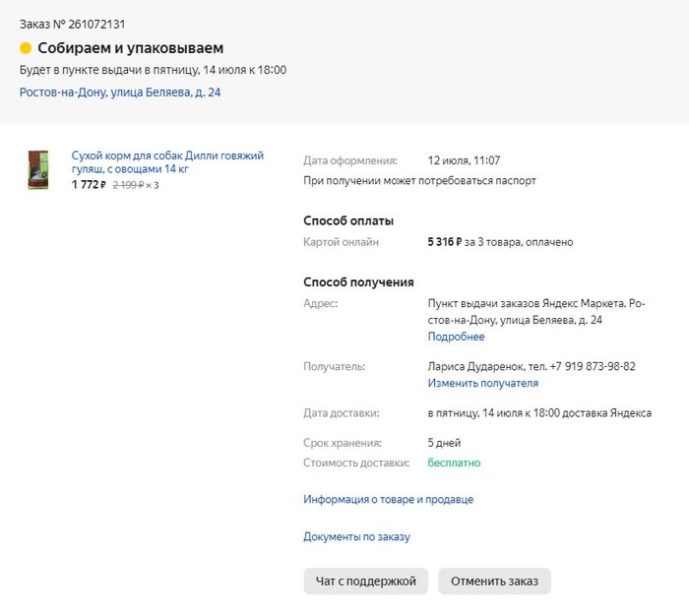Click the Способ оплаты heading
The width and height of the screenshot is (689, 616).
click(348, 221)
